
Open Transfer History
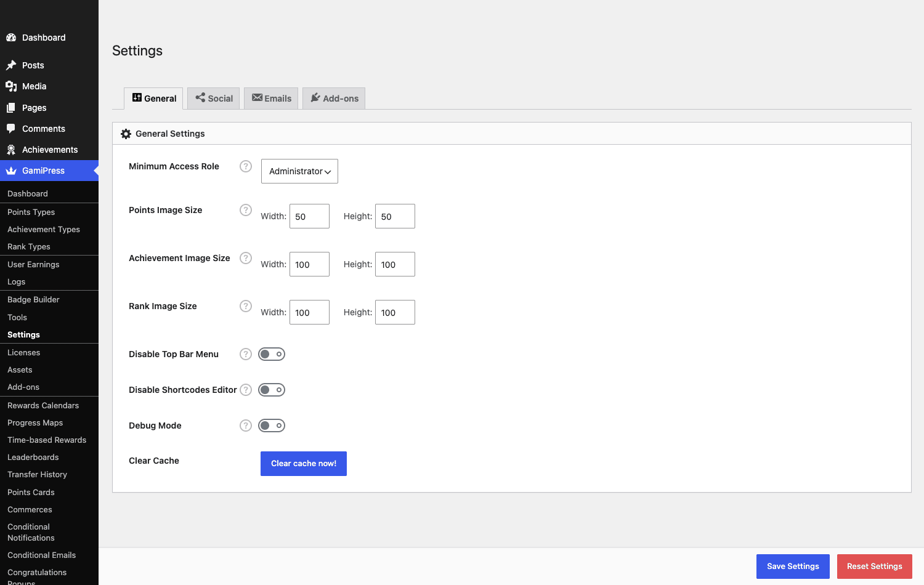click(x=49, y=474)
